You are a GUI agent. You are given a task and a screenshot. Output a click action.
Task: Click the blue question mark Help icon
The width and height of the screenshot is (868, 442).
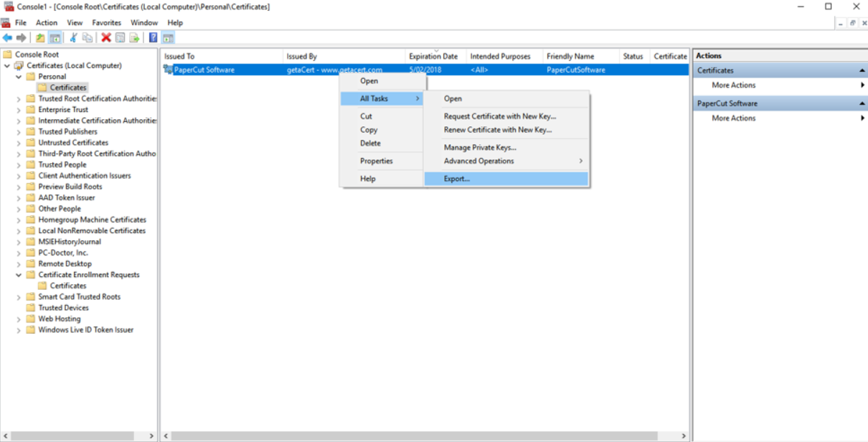point(154,38)
